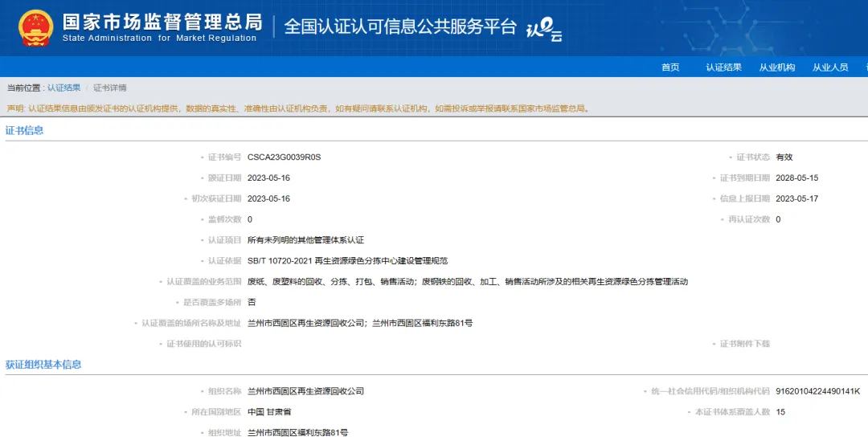Open the 从业机构 navigation tab
Viewport: 868px width, 445px height.
(776, 67)
